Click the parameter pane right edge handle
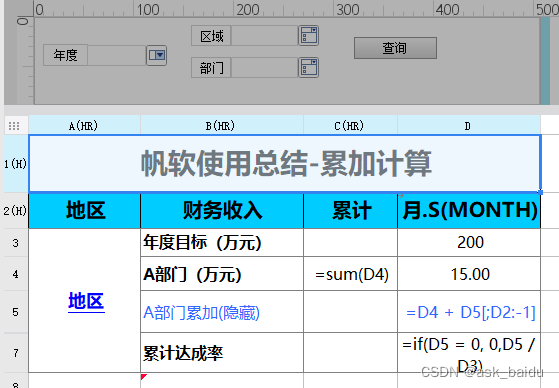Screen dimensions: 559x388 click(545, 61)
